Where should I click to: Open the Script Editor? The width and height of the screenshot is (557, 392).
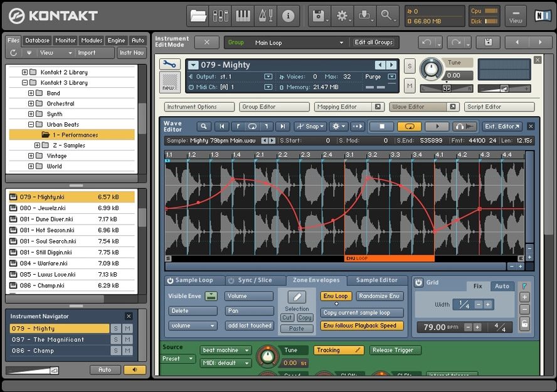[x=499, y=107]
